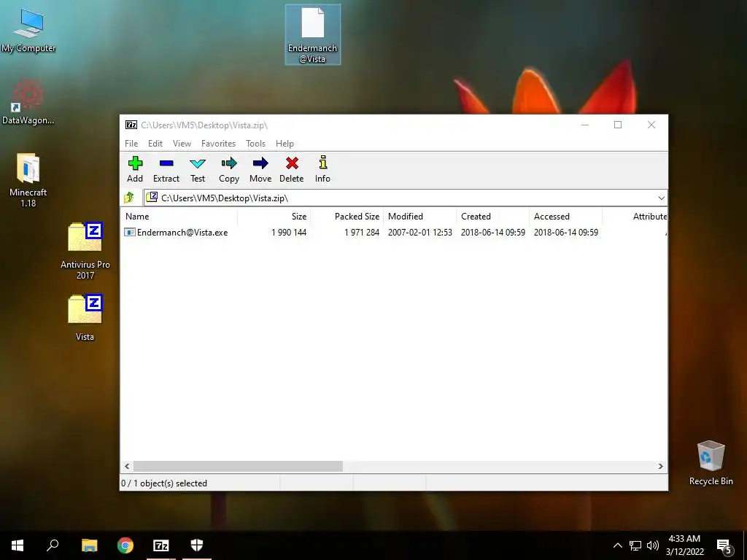Screen dimensions: 747x560
Task: Select the 1 971 284 packed size cell
Action: pyautogui.click(x=362, y=233)
